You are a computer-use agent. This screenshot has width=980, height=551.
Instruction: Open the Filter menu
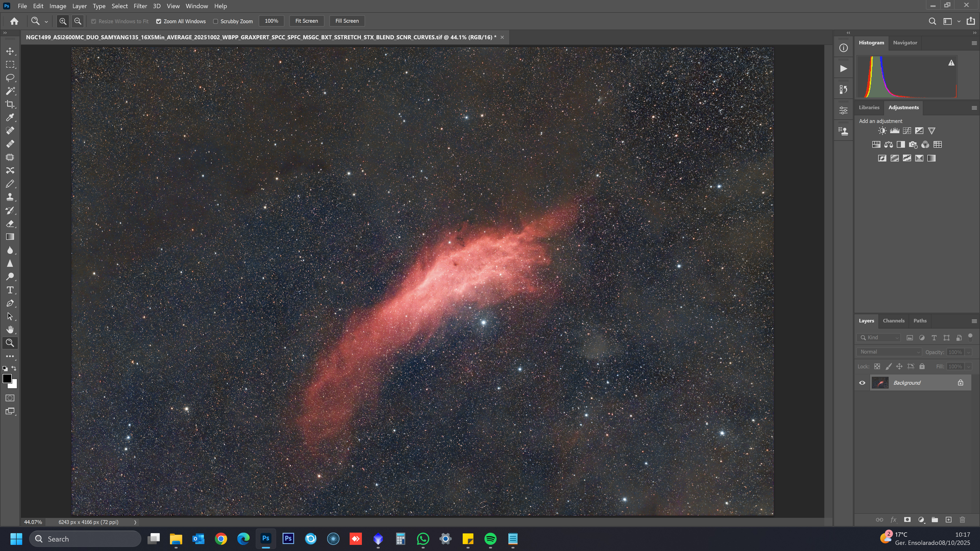coord(140,6)
